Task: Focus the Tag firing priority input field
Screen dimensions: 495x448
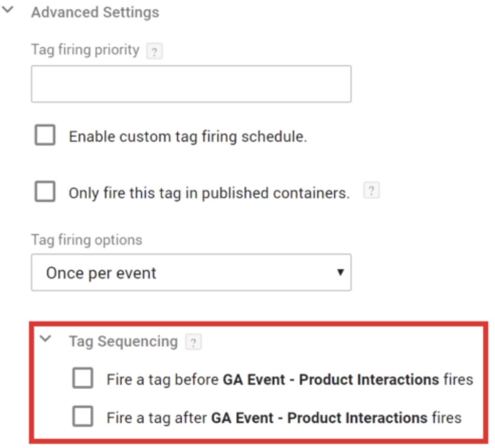Action: tap(191, 84)
